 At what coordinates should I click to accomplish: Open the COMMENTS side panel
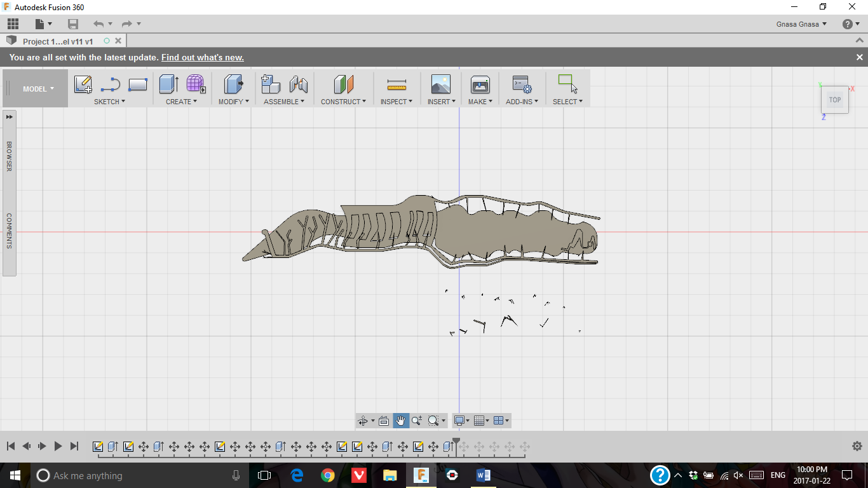click(9, 231)
